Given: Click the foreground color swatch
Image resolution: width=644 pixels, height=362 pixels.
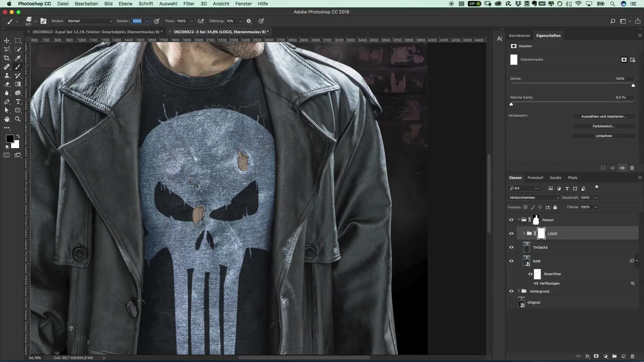Looking at the screenshot, I should [x=10, y=138].
